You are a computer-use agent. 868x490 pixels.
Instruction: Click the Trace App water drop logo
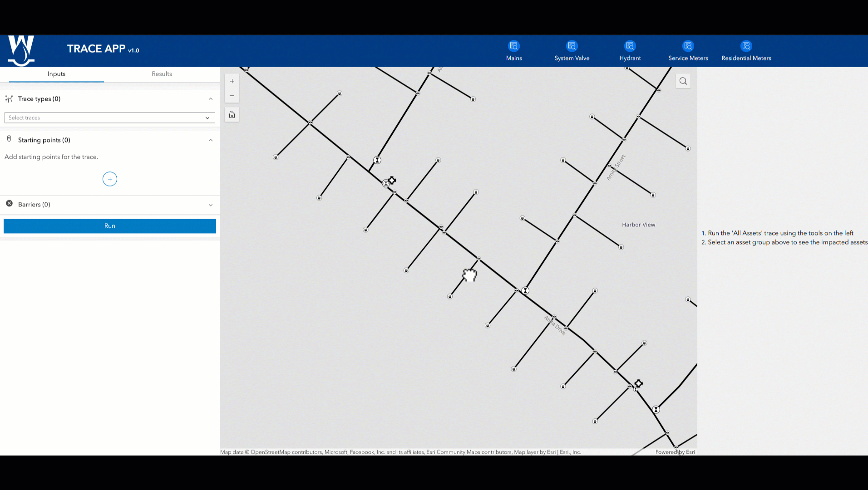(21, 50)
